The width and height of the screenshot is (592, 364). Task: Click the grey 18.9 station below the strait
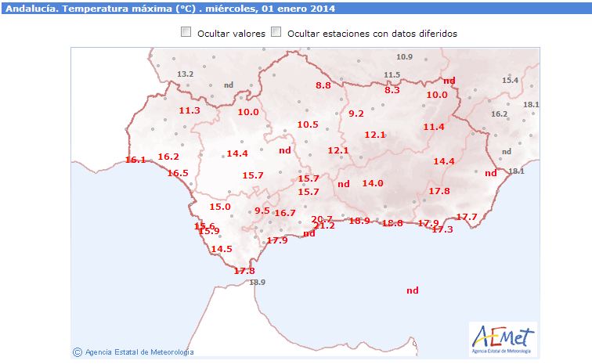(x=258, y=282)
